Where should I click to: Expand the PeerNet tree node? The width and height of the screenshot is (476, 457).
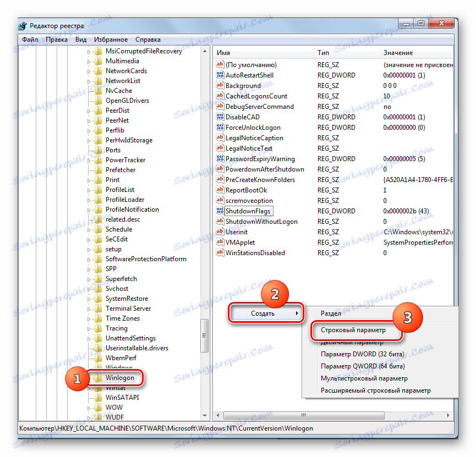tap(89, 121)
